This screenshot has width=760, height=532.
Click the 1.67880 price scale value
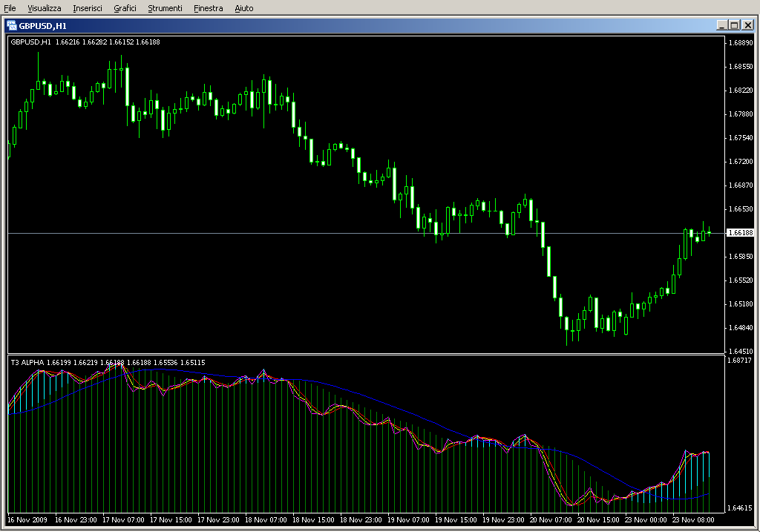tap(741, 114)
